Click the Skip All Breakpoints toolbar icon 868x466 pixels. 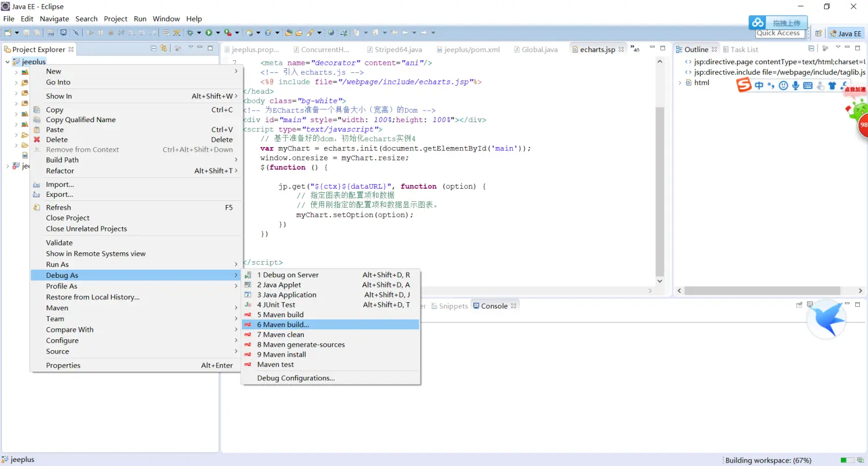pyautogui.click(x=76, y=33)
